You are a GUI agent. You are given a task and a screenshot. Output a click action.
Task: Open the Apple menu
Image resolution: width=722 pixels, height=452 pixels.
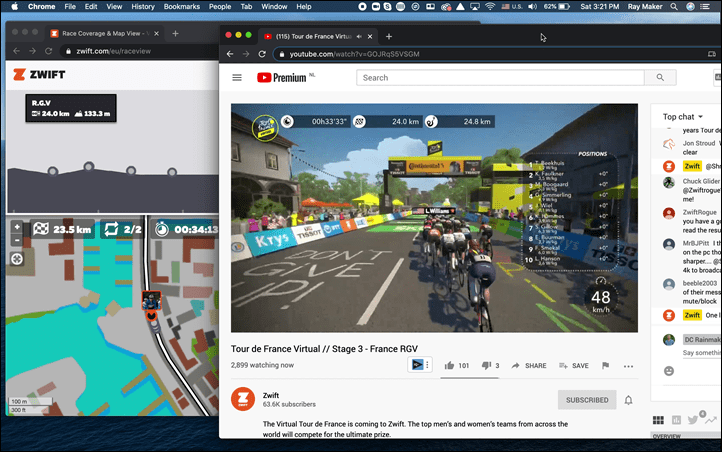14,6
